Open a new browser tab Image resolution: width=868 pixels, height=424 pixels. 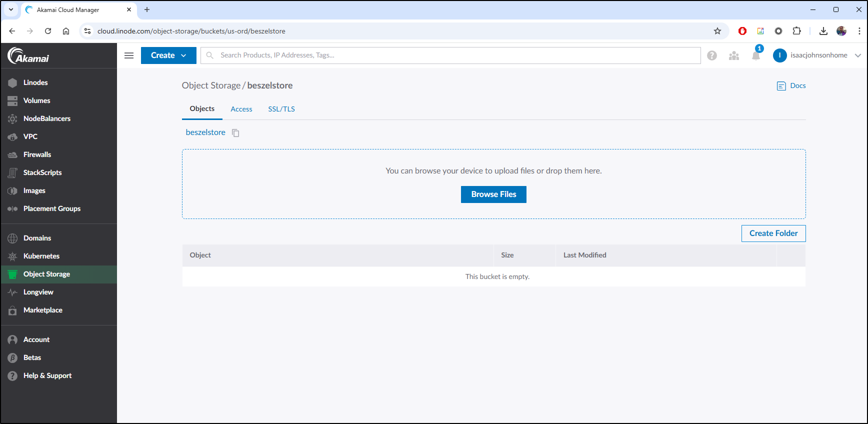coord(147,9)
